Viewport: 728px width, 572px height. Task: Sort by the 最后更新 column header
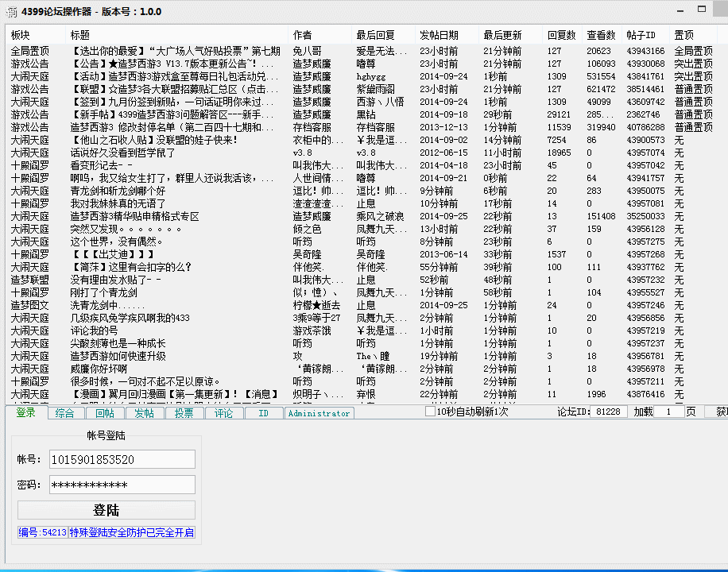click(x=510, y=35)
